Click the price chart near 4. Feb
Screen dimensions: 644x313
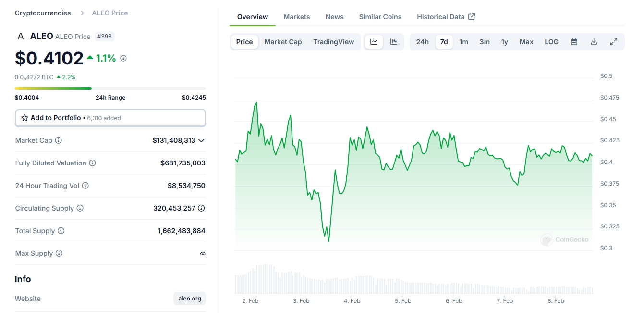[352, 163]
